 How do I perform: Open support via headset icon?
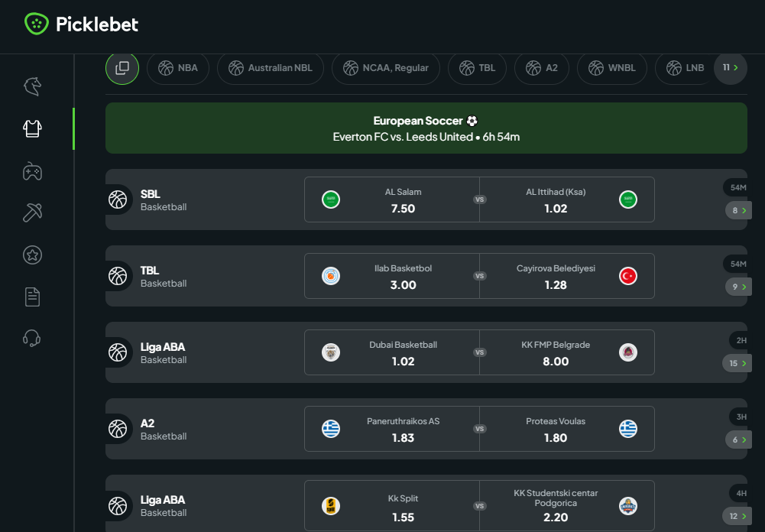click(32, 339)
